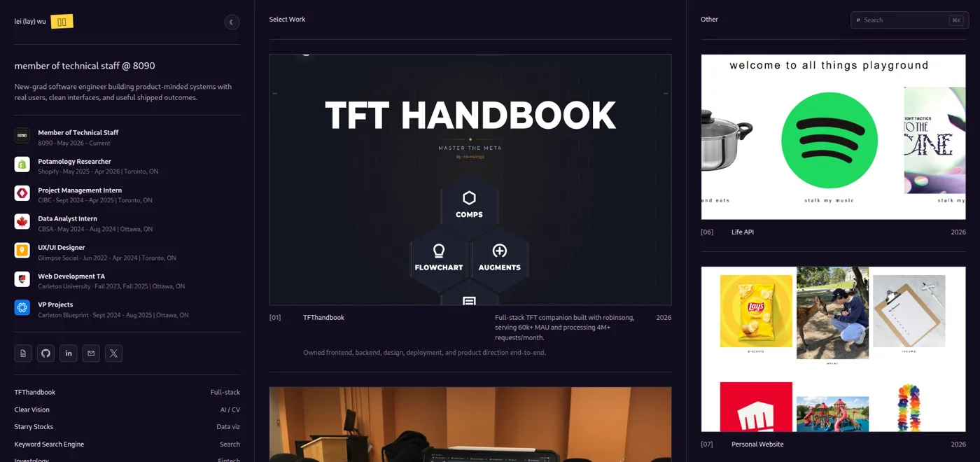Click the deer photo tile

[x=832, y=313]
